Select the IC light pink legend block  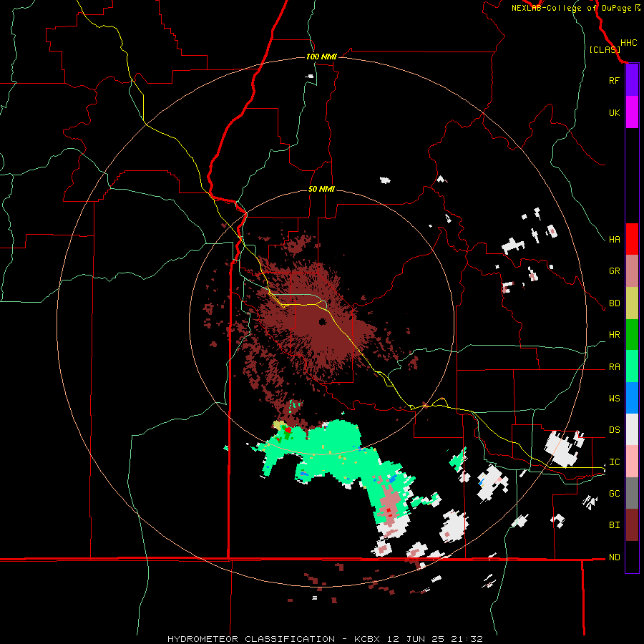point(632,462)
